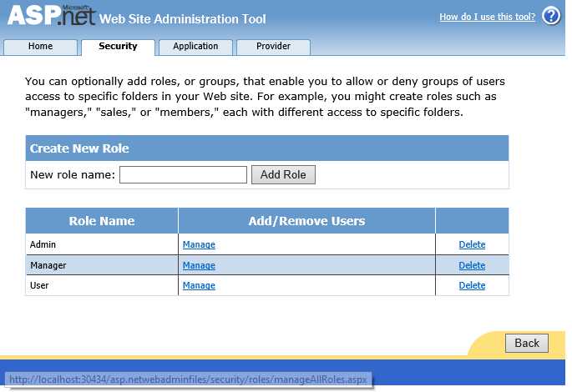Open the Home tab

(40, 47)
